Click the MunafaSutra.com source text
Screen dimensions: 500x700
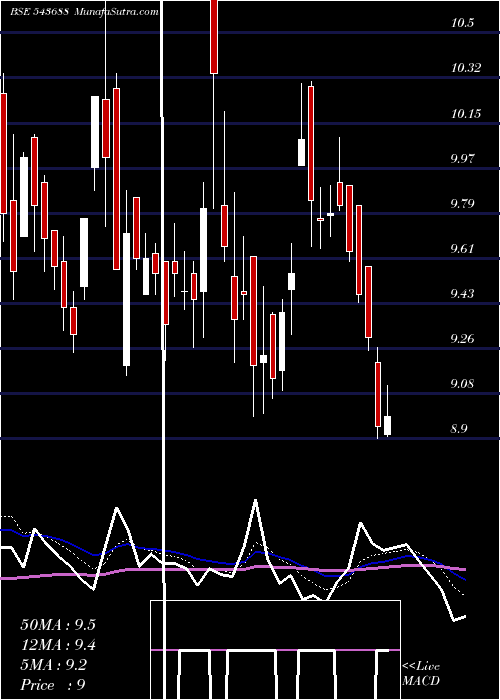(117, 12)
